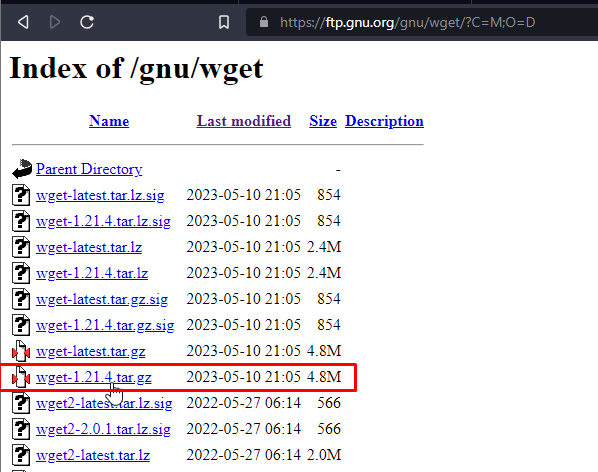Click the file icon beside wget2-2.0.1.tar.lz.sig
The image size is (598, 472).
pyautogui.click(x=21, y=429)
